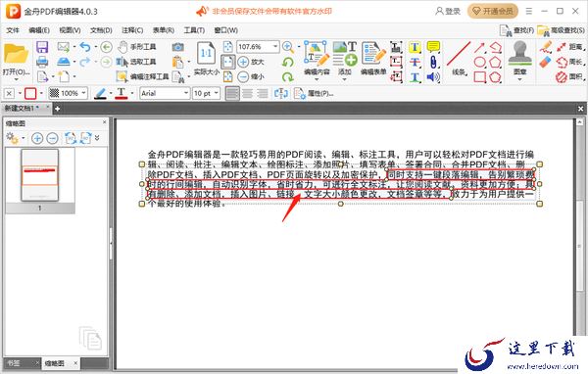
Task: Select the speaker sound annotation tool
Action: pos(433,76)
